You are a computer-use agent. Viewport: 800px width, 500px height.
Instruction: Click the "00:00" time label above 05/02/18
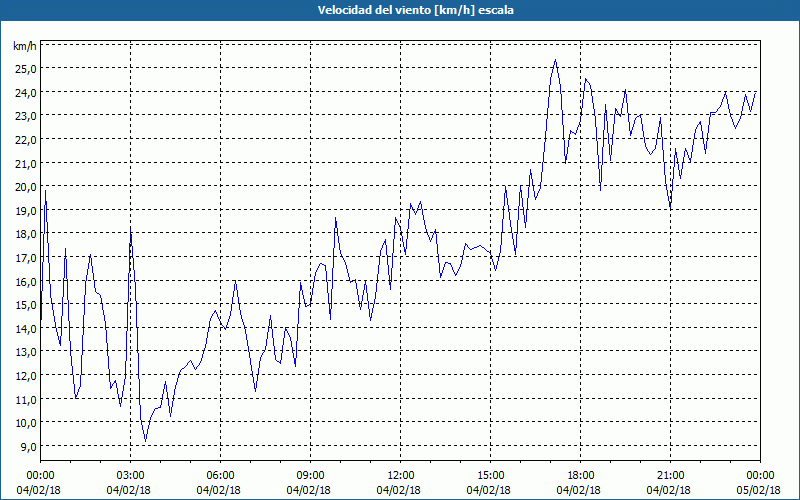coord(760,476)
